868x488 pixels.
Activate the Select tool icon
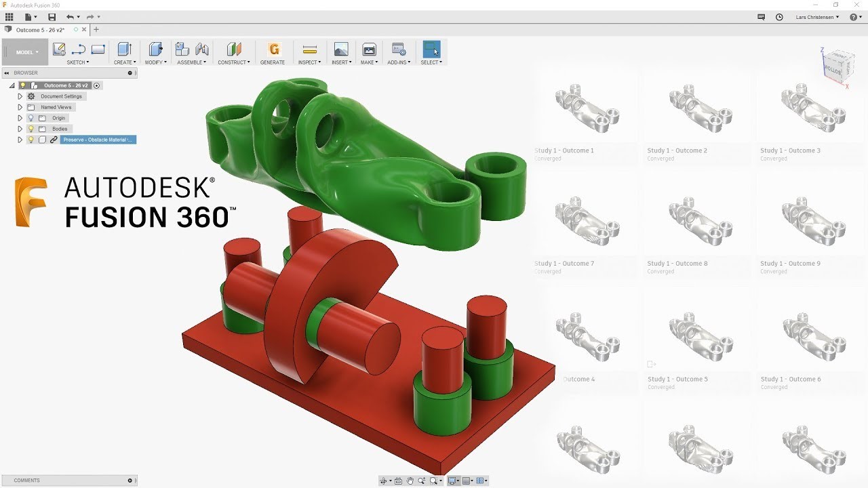click(x=431, y=49)
